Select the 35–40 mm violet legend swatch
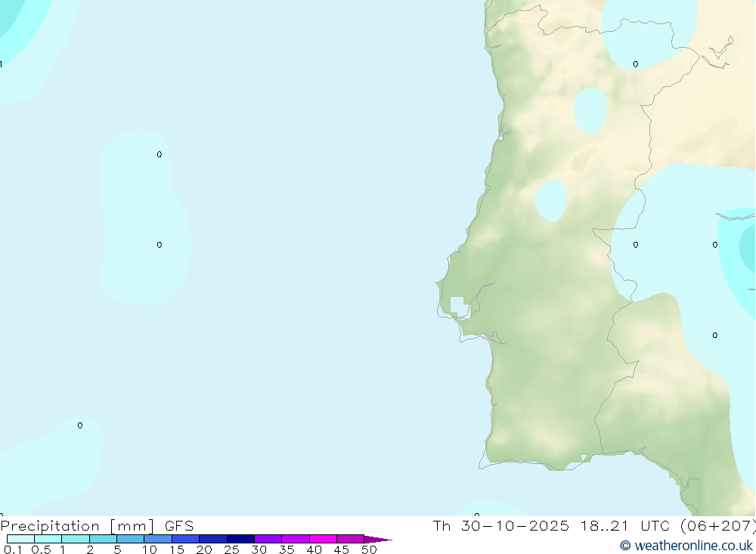The width and height of the screenshot is (756, 554). (296, 539)
